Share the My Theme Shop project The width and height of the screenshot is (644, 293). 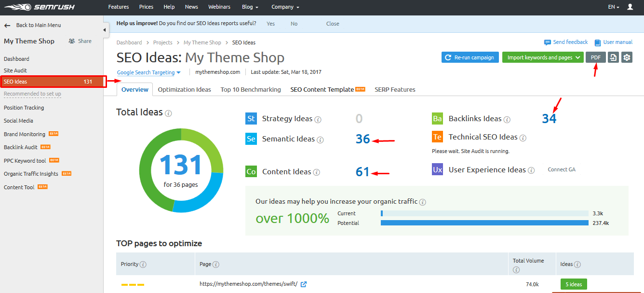pos(80,41)
